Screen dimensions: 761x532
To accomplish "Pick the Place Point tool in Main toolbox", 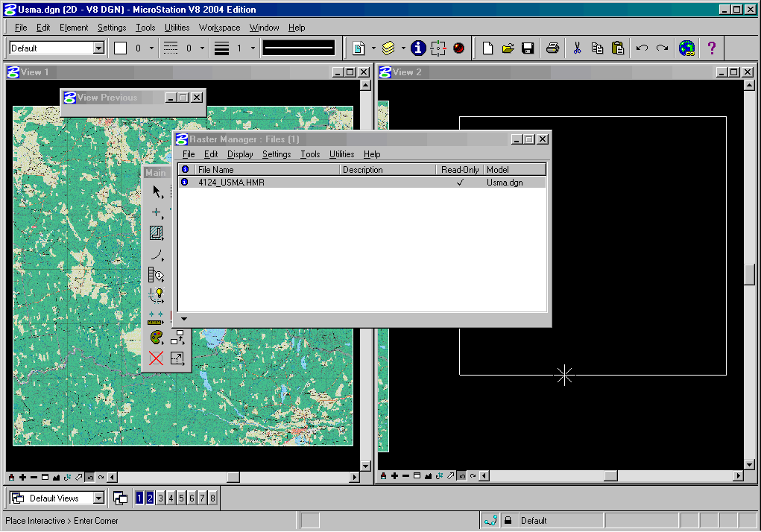I will pos(157,213).
